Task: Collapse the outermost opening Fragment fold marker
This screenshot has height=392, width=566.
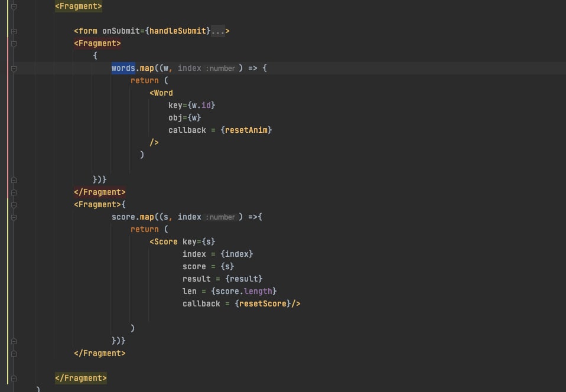Action: [x=14, y=6]
